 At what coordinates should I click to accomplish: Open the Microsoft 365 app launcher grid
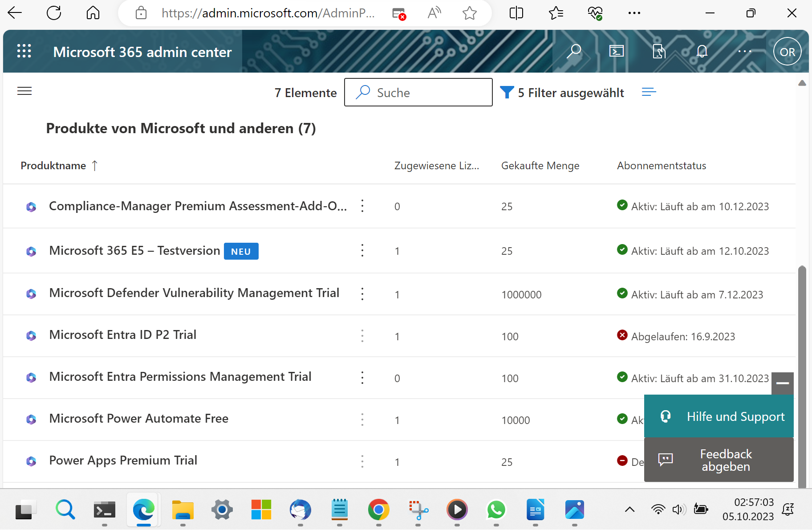tap(24, 51)
